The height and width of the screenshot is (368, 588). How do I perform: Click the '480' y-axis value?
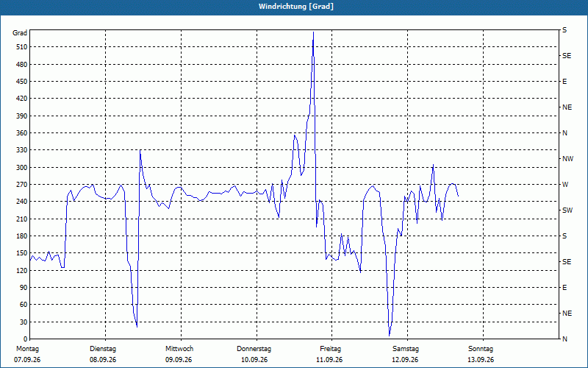click(x=22, y=65)
